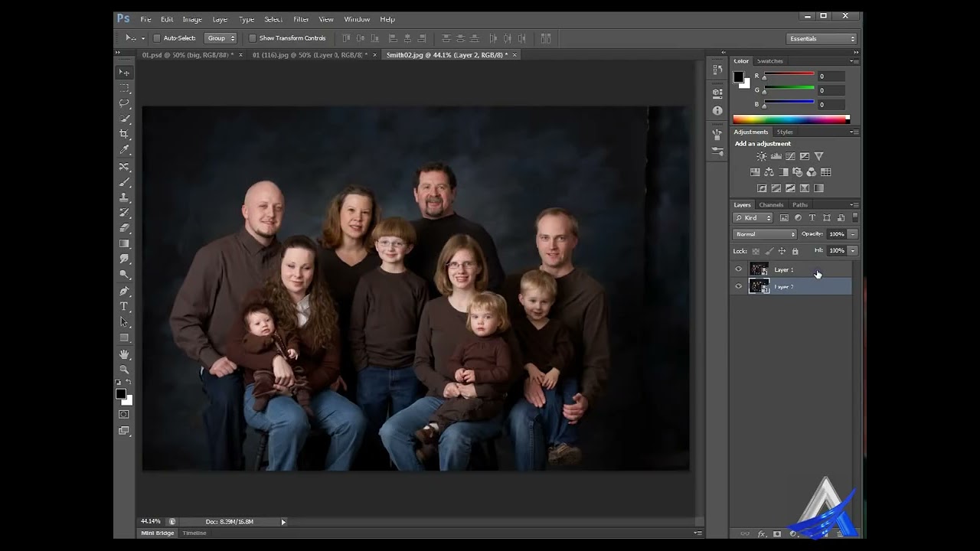Hide Layer 1 with its eye icon
This screenshot has height=551, width=980.
[738, 269]
